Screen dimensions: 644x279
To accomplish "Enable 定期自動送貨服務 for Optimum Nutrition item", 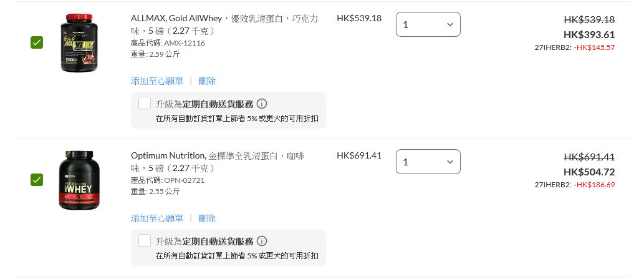I will (145, 240).
